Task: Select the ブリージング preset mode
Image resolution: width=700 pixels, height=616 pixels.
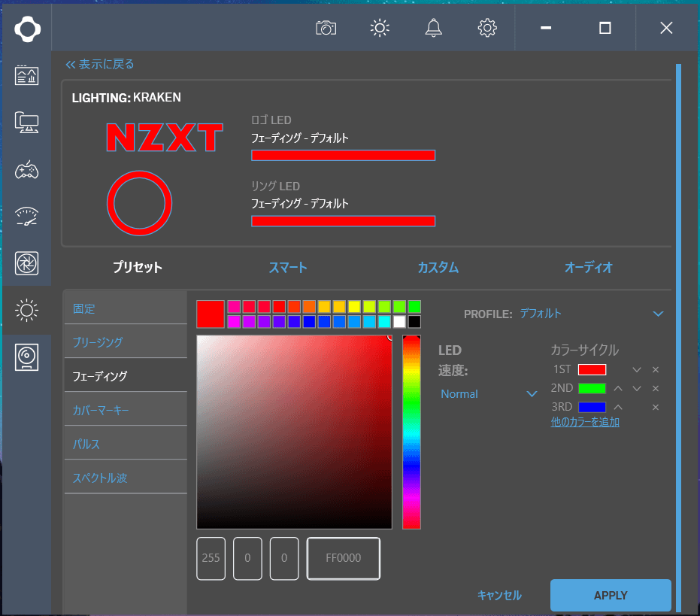Action: [126, 341]
